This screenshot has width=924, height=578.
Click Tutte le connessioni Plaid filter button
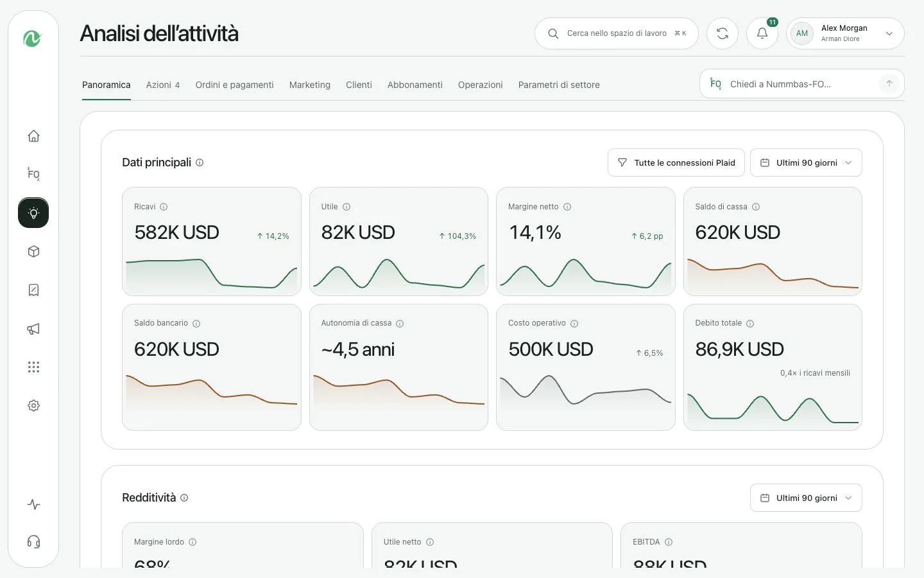click(x=676, y=162)
